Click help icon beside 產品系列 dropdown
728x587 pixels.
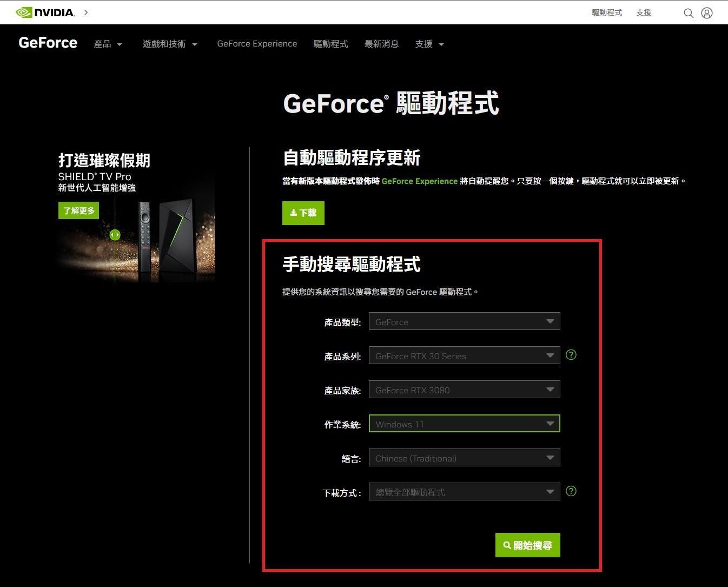click(x=571, y=355)
